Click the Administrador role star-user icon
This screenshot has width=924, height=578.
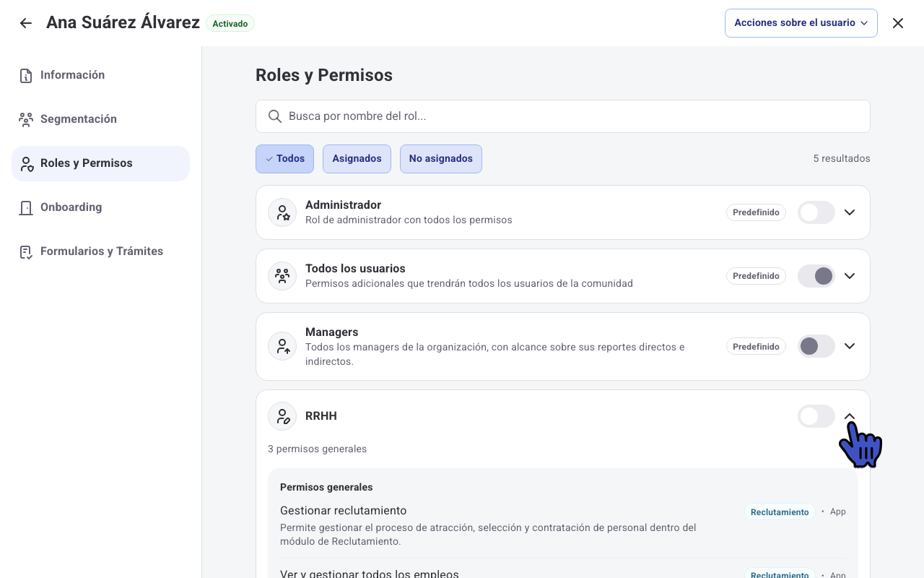(282, 212)
